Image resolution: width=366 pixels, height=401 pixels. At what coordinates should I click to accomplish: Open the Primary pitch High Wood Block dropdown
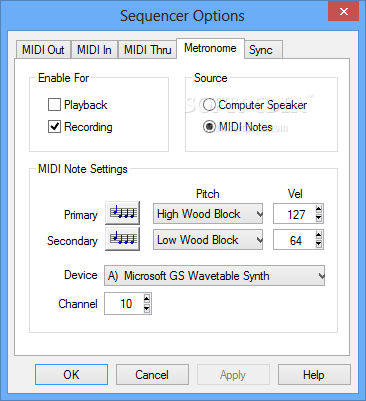click(208, 214)
